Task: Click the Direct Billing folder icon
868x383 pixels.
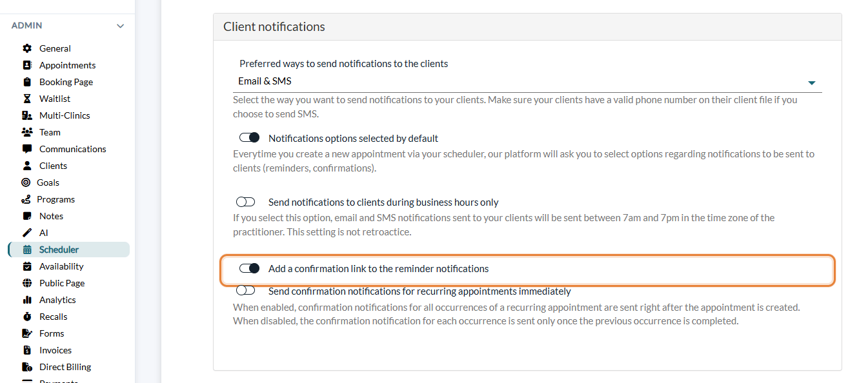Action: click(x=27, y=367)
